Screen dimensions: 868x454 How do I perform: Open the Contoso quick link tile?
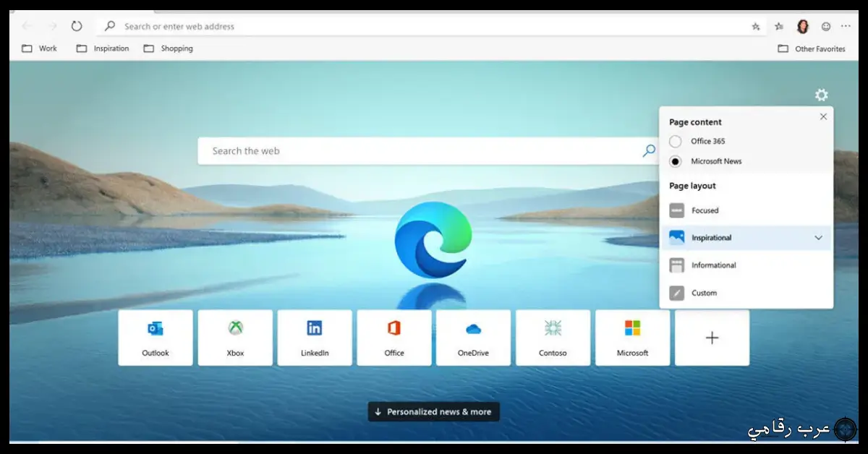tap(553, 338)
